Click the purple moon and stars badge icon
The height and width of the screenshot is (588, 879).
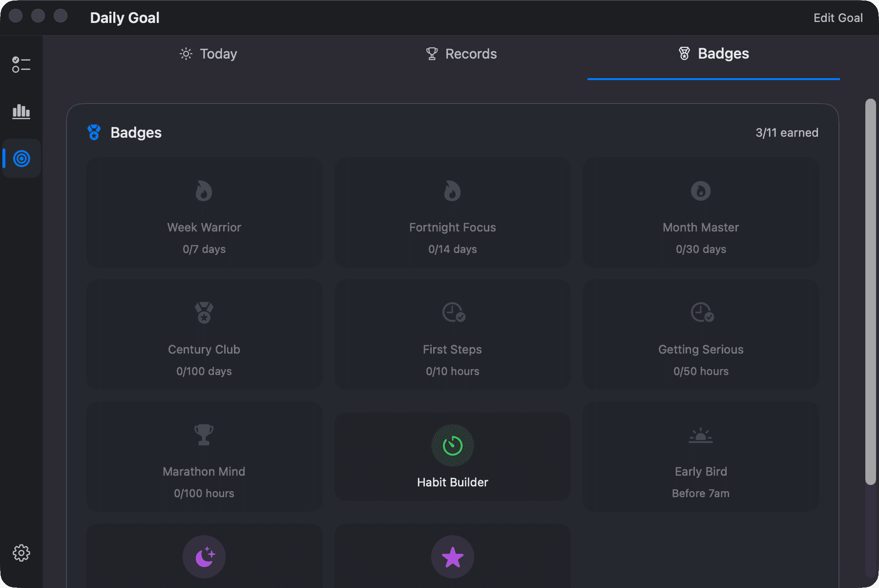pos(204,557)
